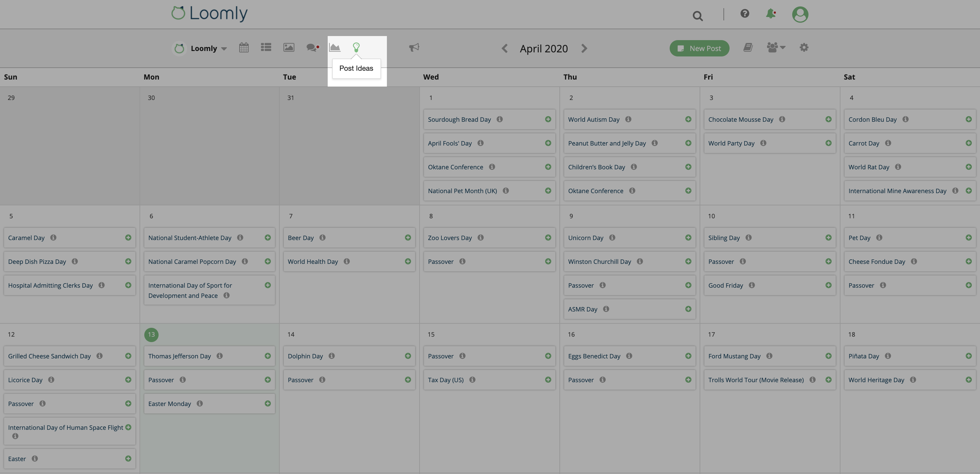Go to next month arrow
The width and height of the screenshot is (980, 474).
tap(584, 48)
